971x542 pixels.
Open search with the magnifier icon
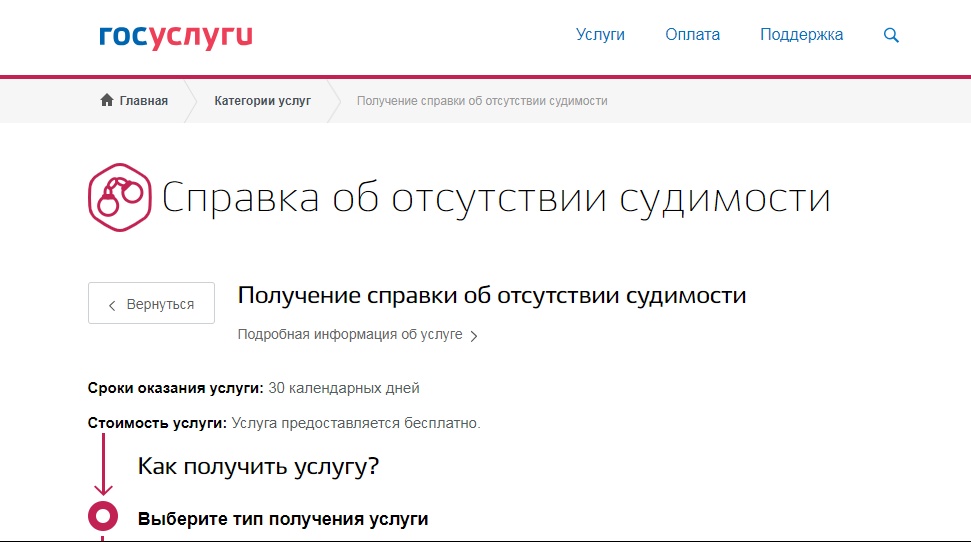click(891, 35)
